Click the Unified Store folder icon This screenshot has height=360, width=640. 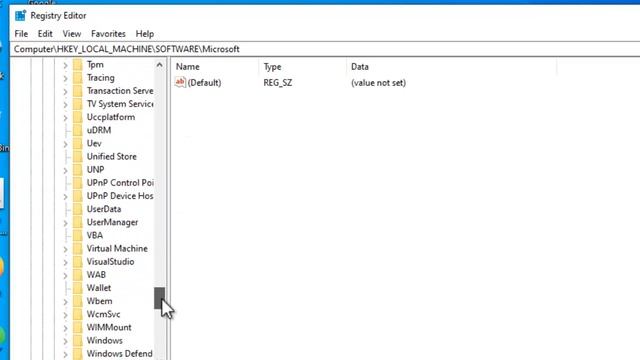point(78,156)
